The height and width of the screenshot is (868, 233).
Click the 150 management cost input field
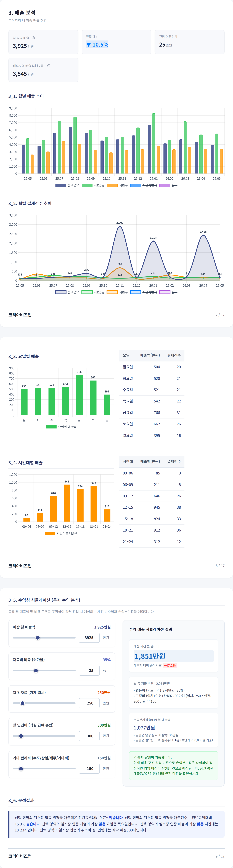[x=89, y=769]
